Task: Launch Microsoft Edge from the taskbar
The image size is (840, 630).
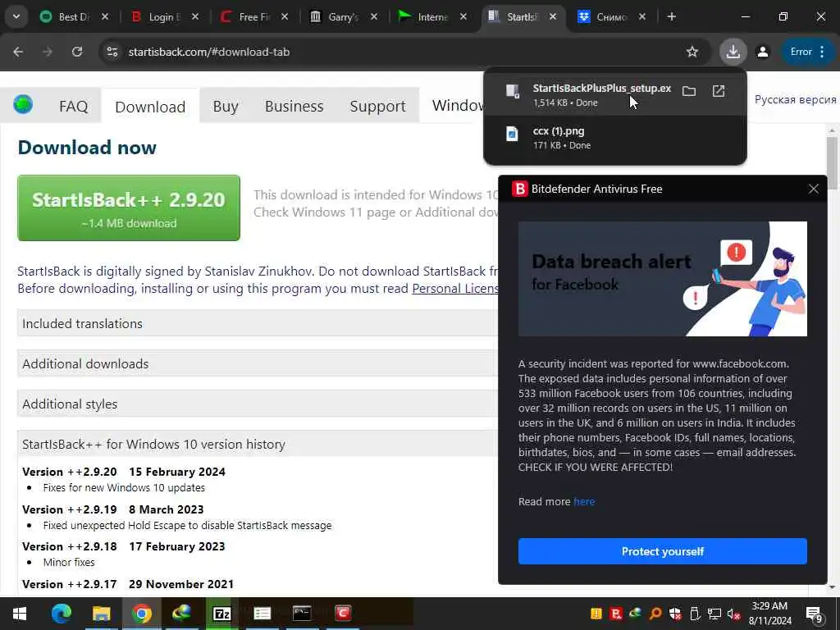Action: click(61, 614)
